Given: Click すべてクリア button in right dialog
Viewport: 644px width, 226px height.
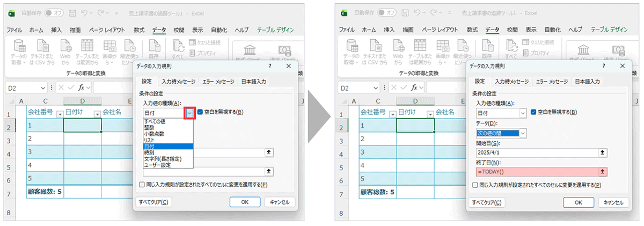Looking at the screenshot, I should click(x=487, y=202).
